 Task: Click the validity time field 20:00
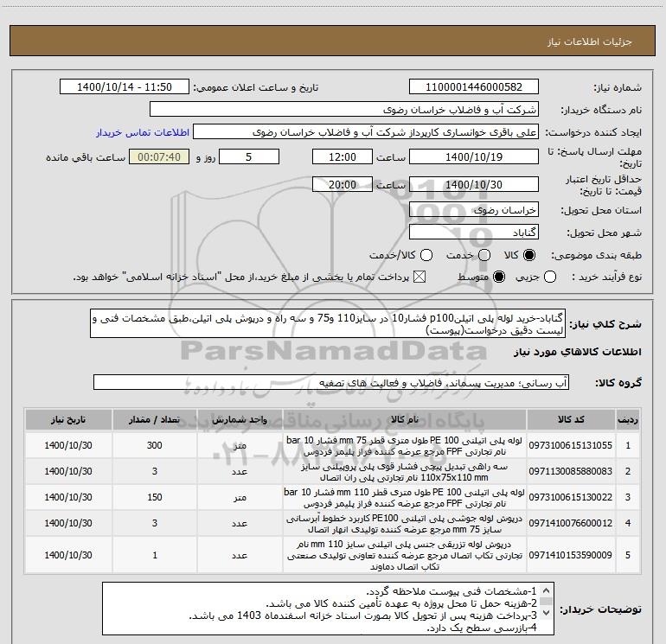(x=343, y=185)
